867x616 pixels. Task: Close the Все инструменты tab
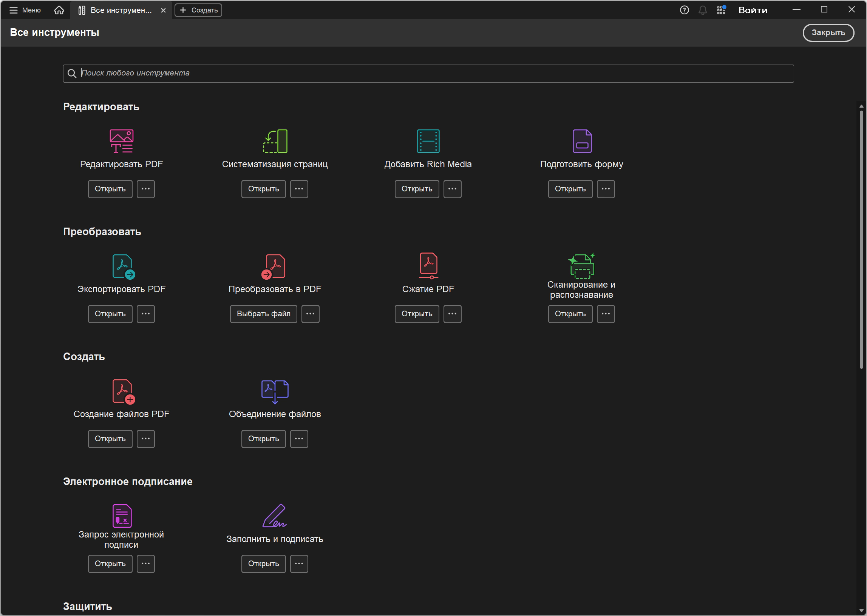163,10
